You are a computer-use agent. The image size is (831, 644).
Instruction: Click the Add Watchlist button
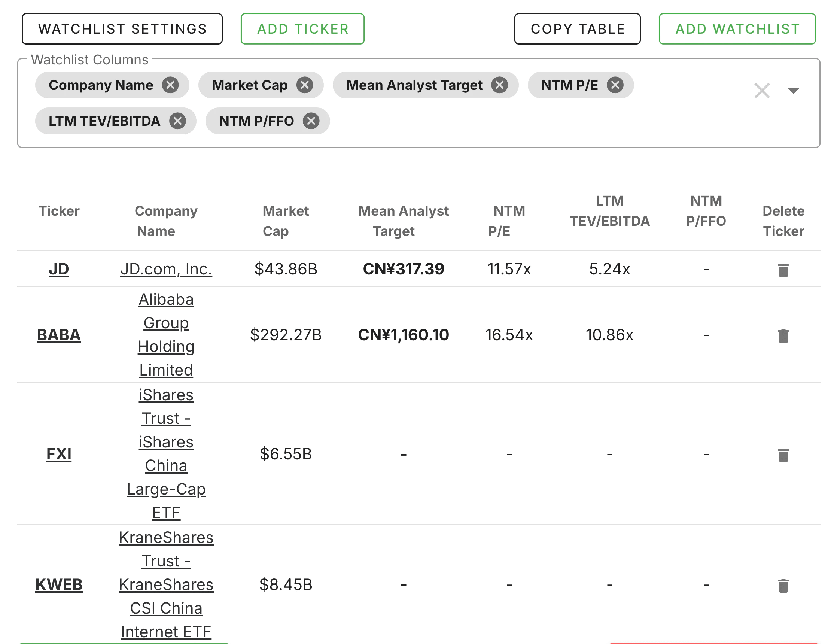coord(737,29)
